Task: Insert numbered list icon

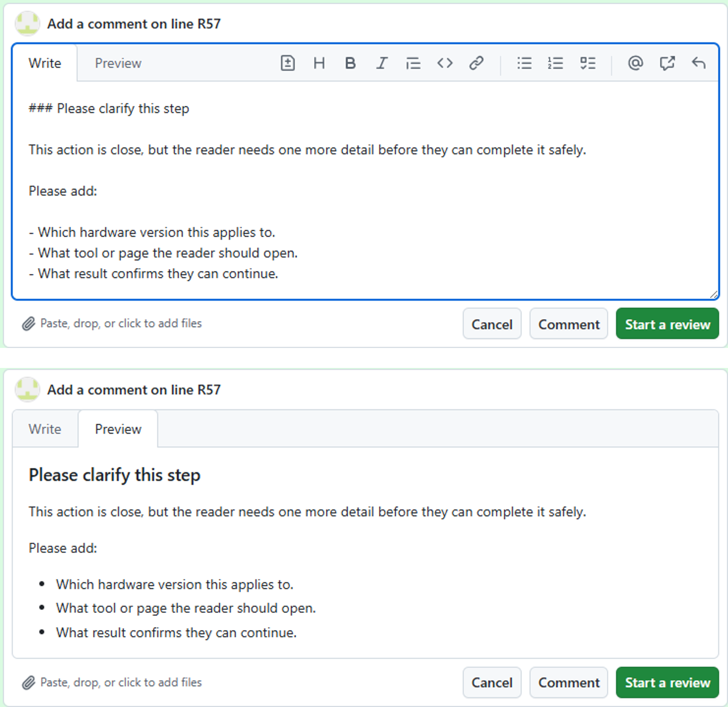Action: 555,63
